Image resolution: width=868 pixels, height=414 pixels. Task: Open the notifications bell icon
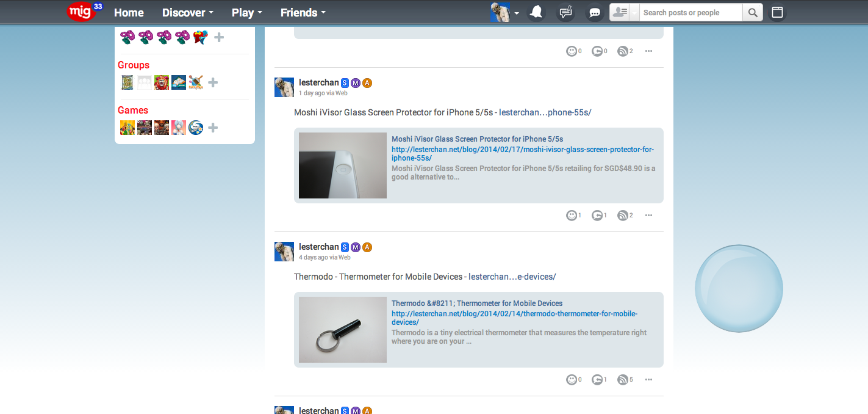pos(536,12)
